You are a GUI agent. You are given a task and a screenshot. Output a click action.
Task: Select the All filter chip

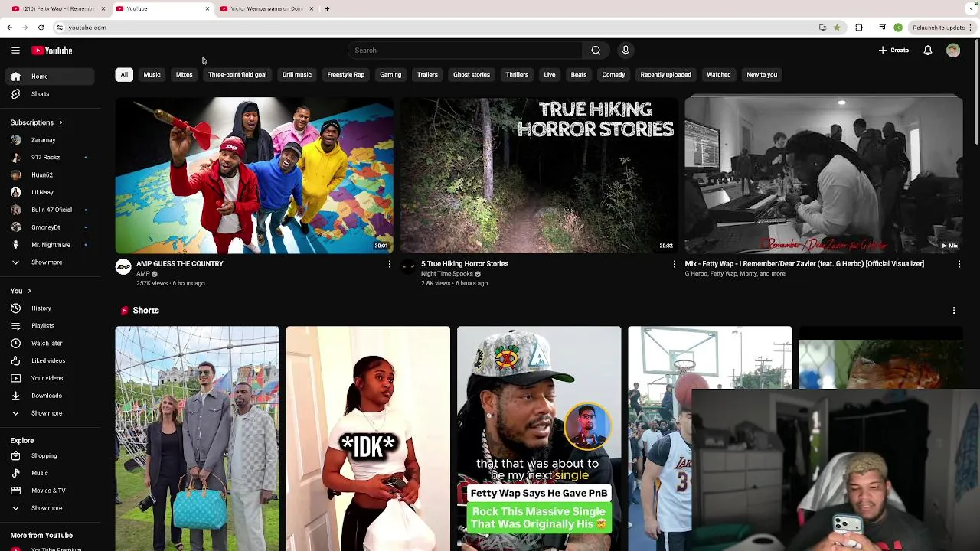click(x=124, y=75)
